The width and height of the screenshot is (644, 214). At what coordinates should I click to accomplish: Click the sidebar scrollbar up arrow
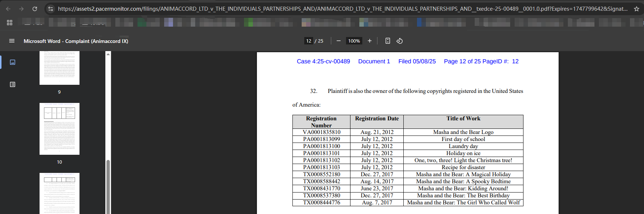coord(108,54)
